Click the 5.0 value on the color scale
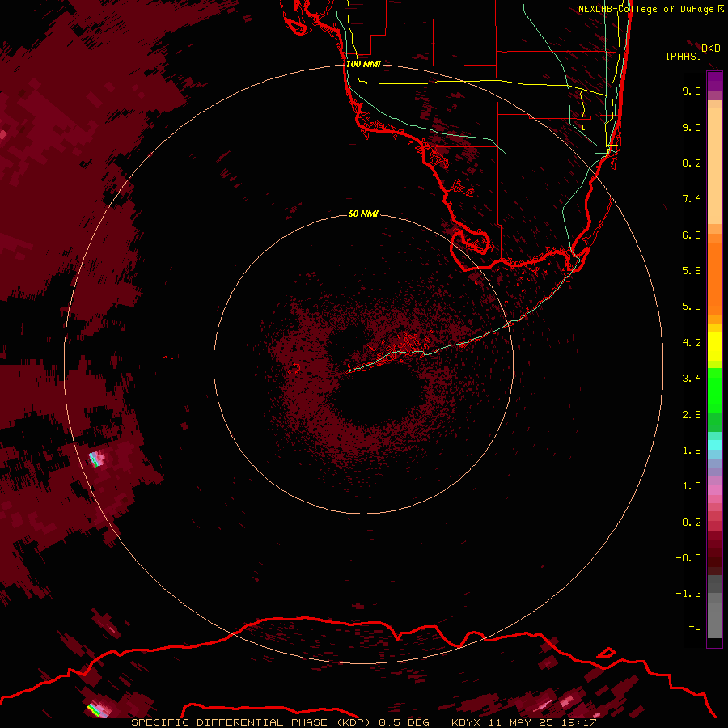This screenshot has height=728, width=728. [692, 307]
